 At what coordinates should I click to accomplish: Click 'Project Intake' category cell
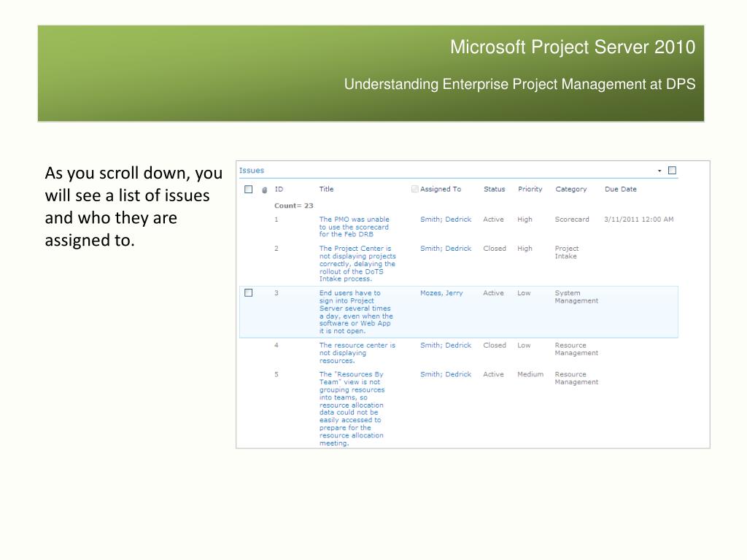click(x=566, y=252)
